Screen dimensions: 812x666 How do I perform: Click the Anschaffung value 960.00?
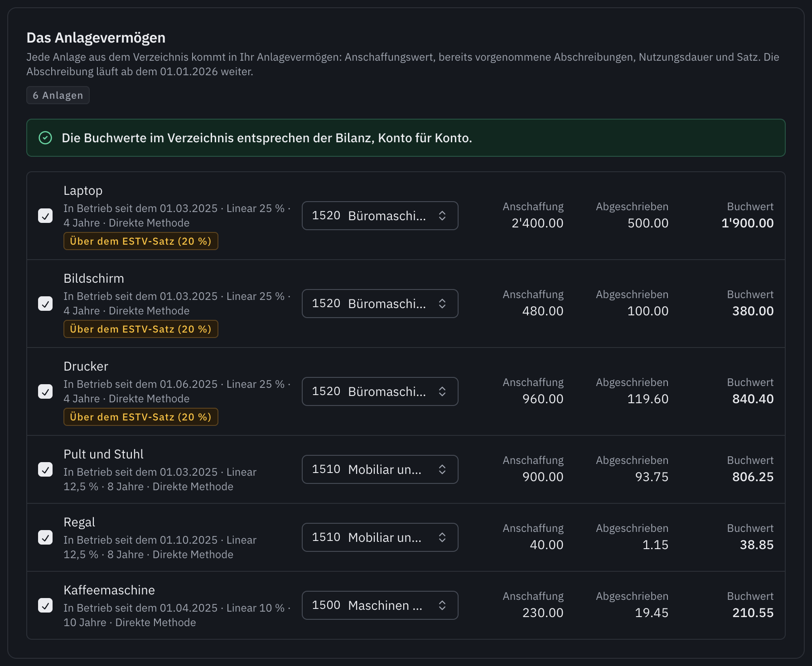point(543,399)
